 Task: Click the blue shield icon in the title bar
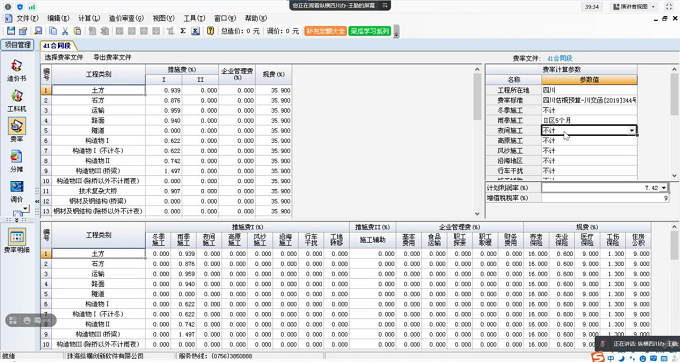(x=20, y=7)
